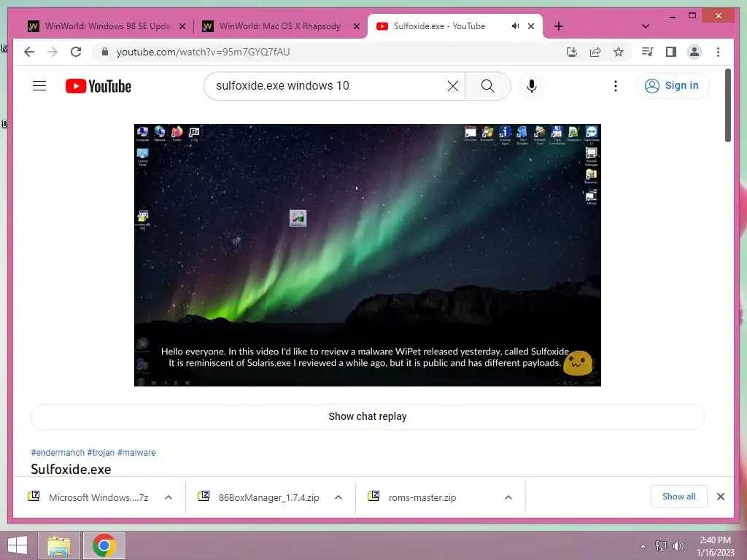Switch to WinWorld Windows 98 SE tab
Screen dimensions: 747x560
(x=107, y=26)
